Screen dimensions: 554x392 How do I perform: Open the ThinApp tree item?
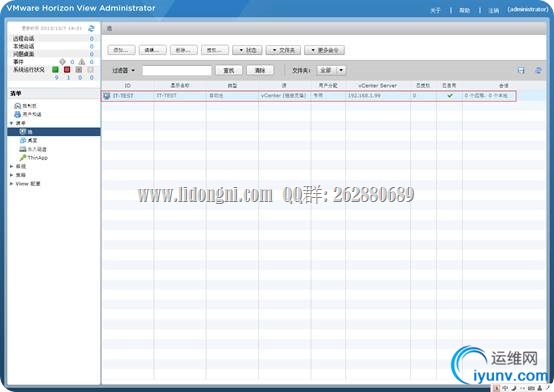pos(34,158)
